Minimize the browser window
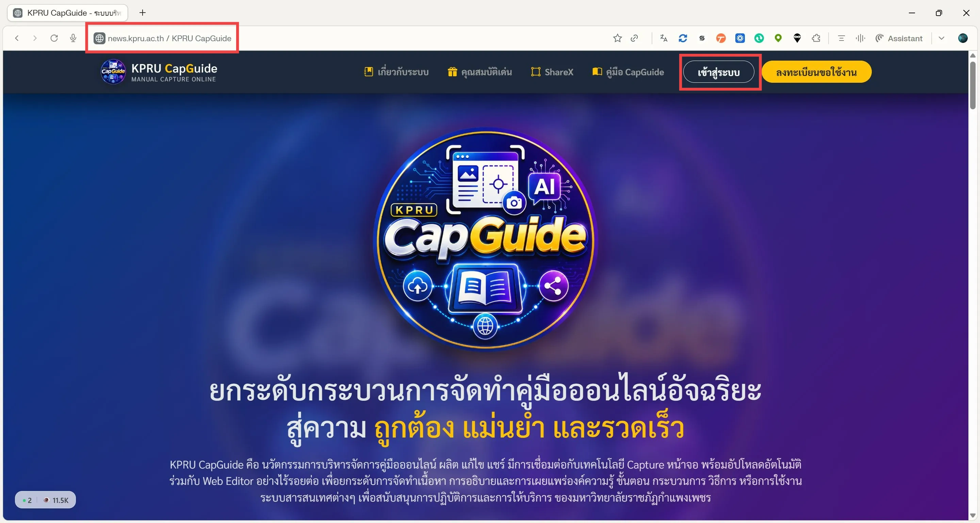The width and height of the screenshot is (980, 523). point(912,13)
